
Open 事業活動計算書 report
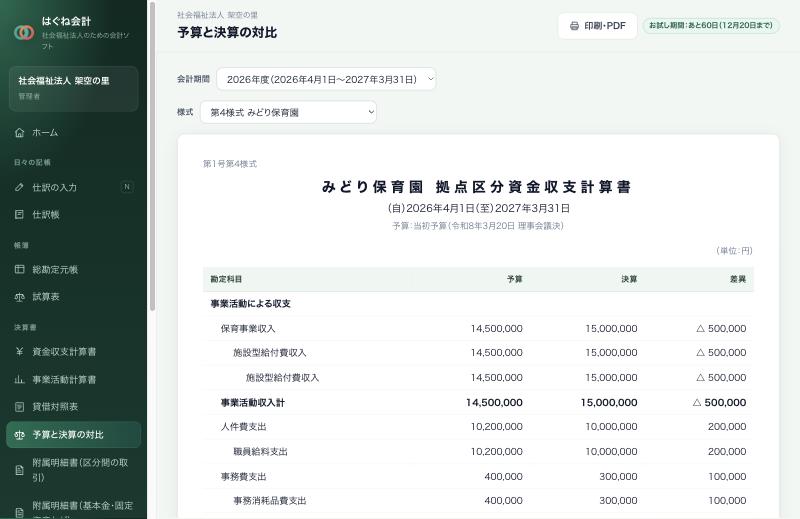pos(73,379)
